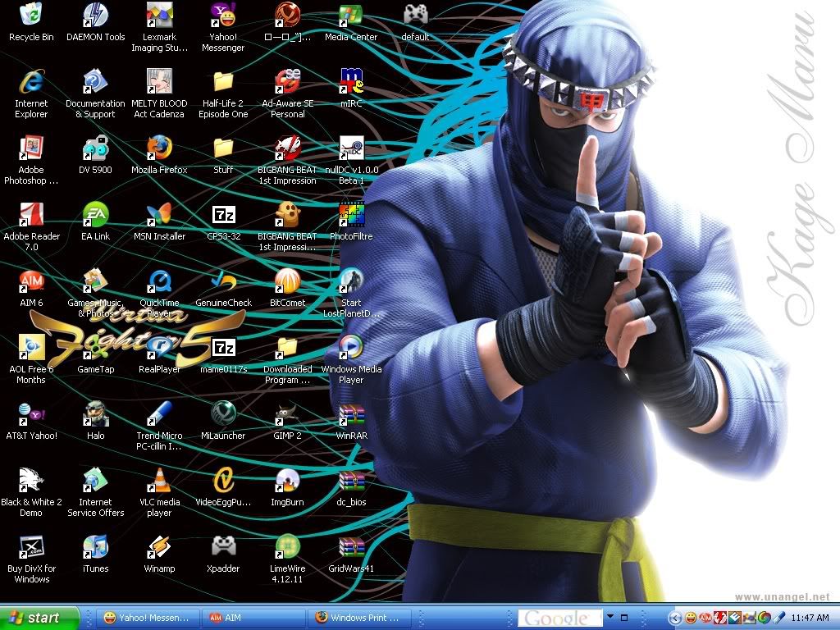The image size is (840, 630).
Task: Open the Google deskbar dropdown arrow
Action: tap(610, 617)
